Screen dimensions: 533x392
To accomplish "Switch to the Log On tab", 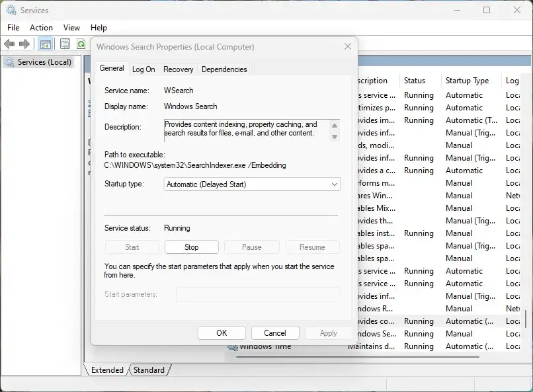I will [x=143, y=69].
